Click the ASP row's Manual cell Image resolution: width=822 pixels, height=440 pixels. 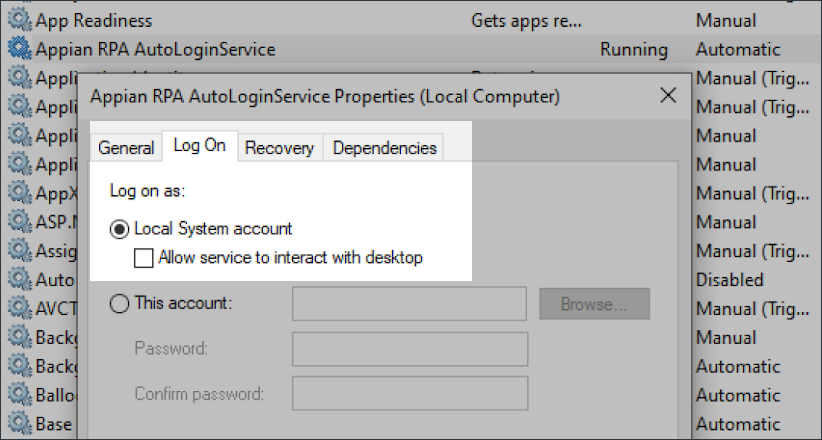(x=726, y=222)
